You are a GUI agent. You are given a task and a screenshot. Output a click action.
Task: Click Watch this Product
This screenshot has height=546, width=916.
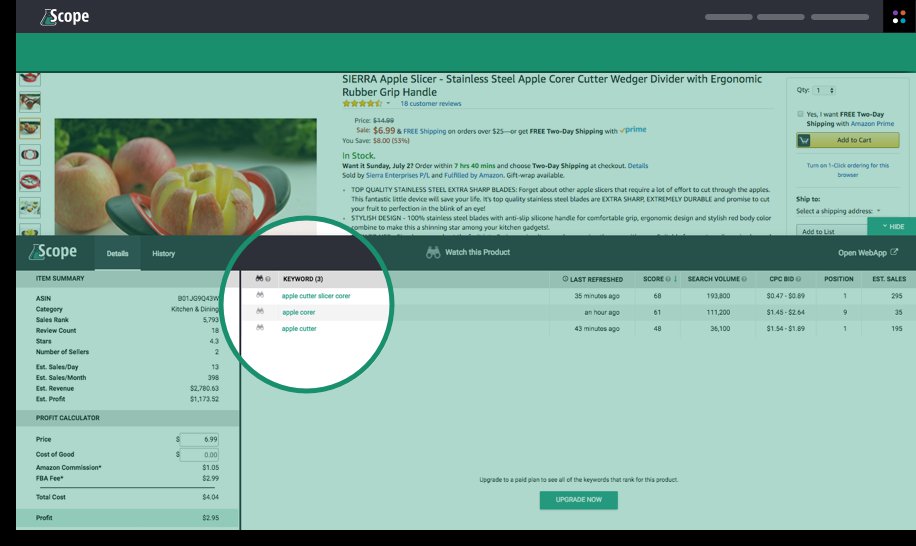point(477,252)
